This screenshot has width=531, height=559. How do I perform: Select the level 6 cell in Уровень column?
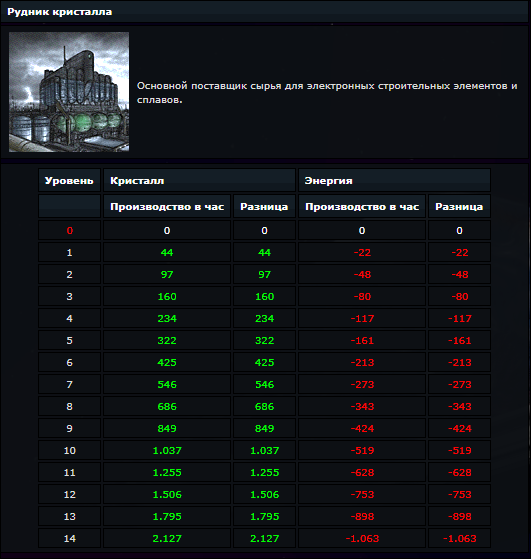[x=69, y=363]
